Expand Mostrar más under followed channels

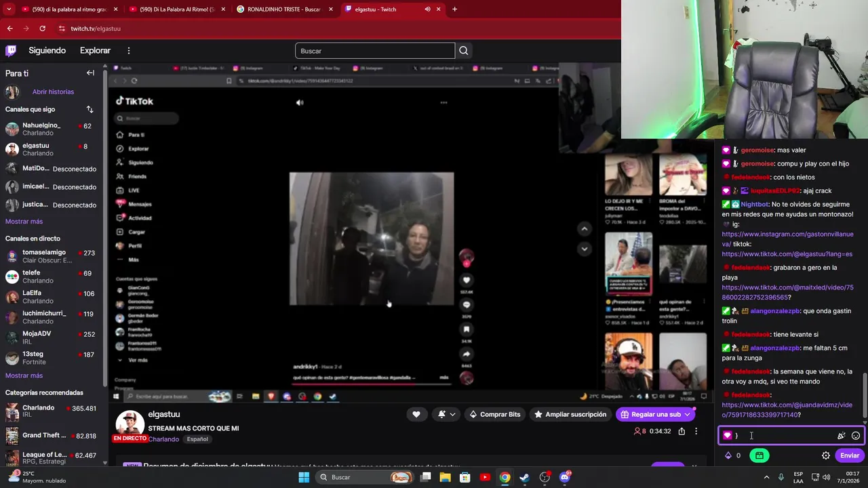click(24, 222)
